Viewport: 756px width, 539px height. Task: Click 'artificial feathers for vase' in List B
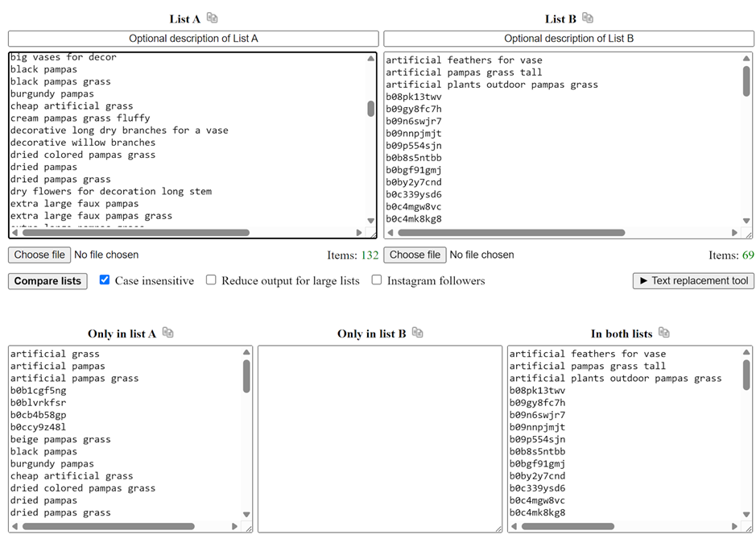464,60
